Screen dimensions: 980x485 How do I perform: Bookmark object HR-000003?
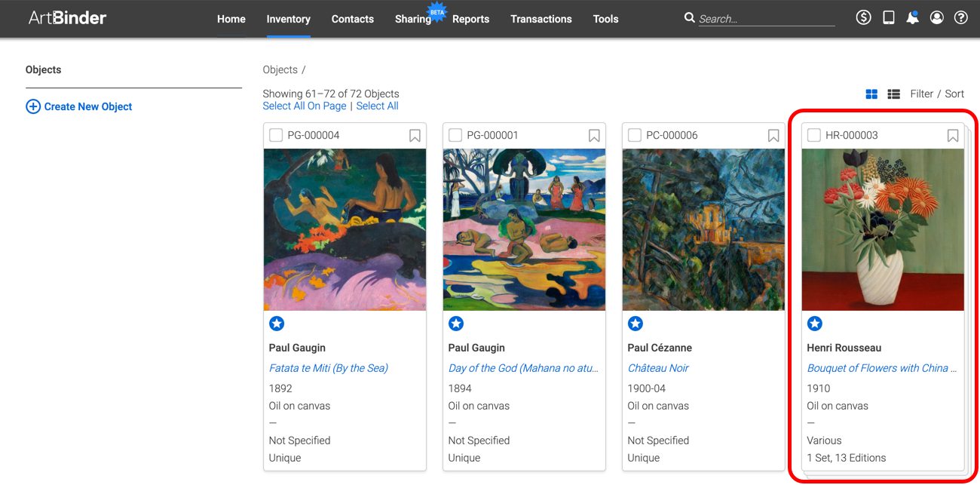(953, 136)
